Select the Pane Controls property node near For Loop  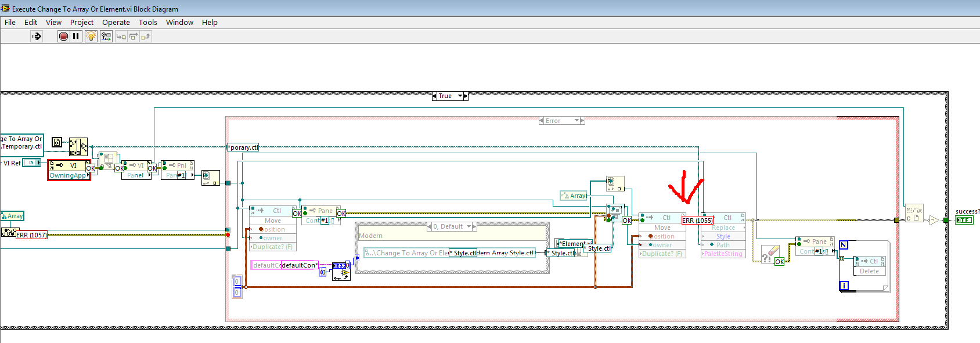[815, 246]
